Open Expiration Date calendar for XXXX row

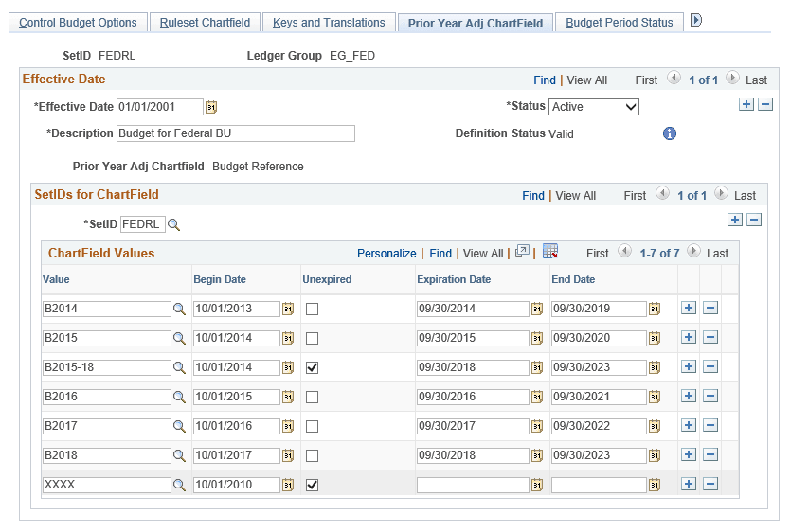(x=537, y=485)
